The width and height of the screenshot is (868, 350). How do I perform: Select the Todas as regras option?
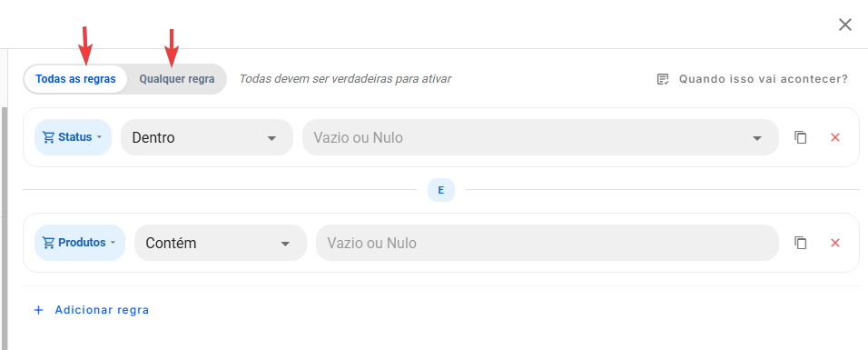(76, 79)
